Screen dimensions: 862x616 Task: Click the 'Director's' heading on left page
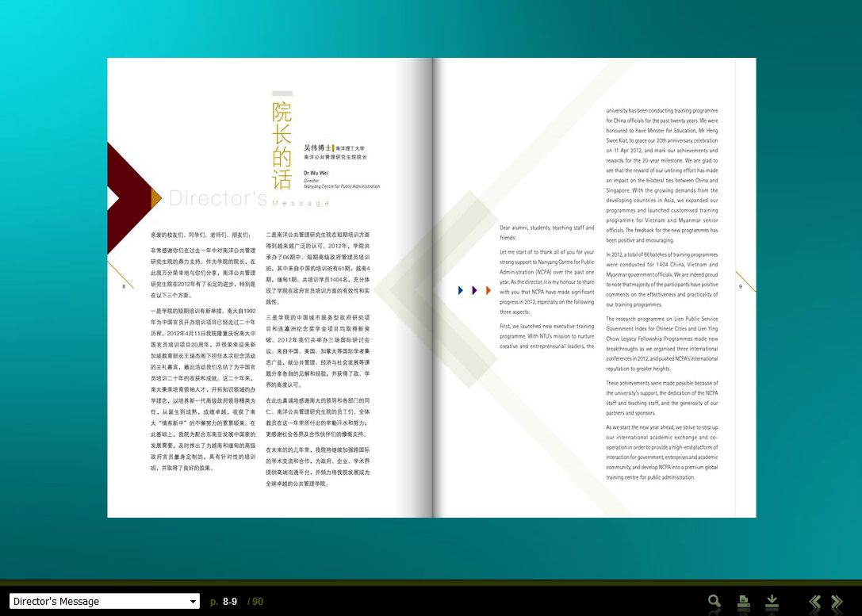[218, 198]
